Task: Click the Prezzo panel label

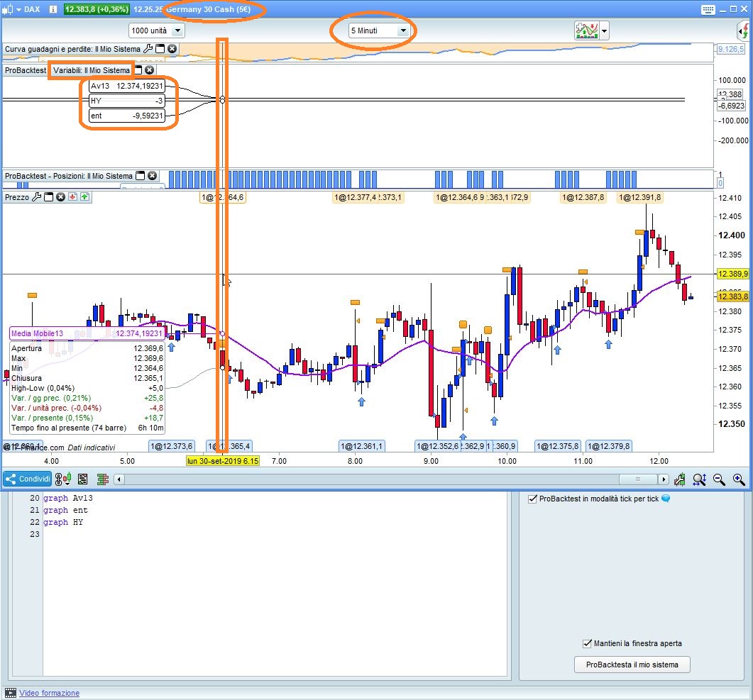Action: (x=17, y=196)
